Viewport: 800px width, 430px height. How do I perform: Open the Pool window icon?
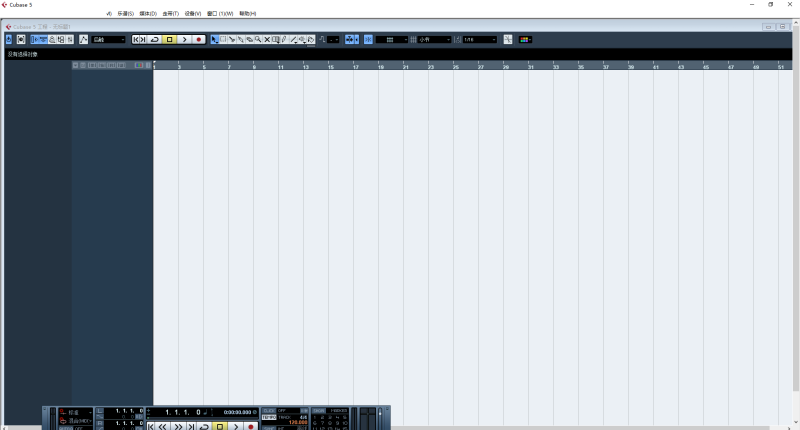point(61,39)
